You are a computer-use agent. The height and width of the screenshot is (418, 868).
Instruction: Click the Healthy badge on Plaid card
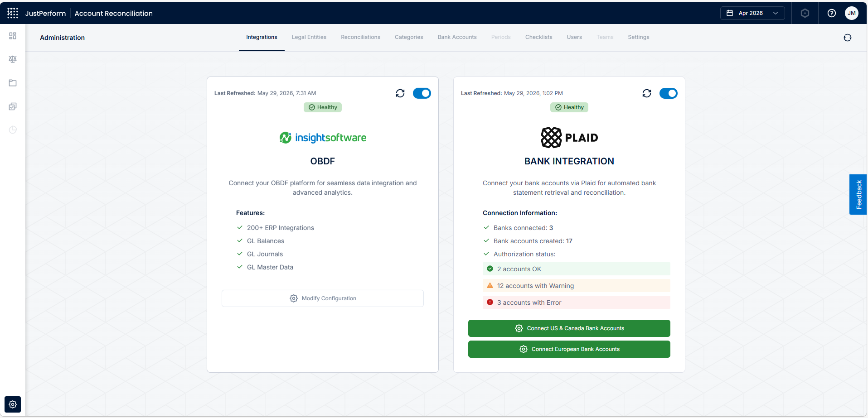569,107
